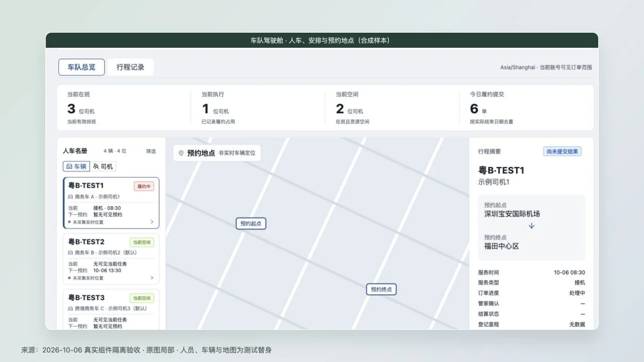Switch the roster to 司机 view

click(x=103, y=166)
